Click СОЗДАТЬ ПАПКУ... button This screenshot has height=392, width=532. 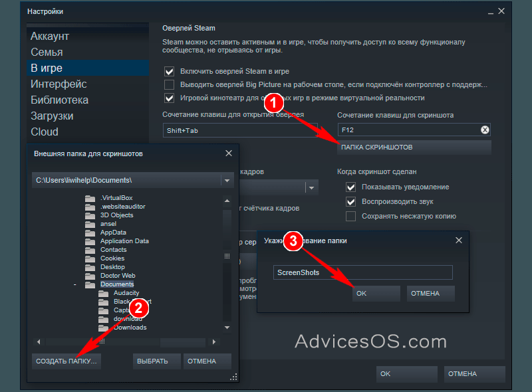point(66,361)
